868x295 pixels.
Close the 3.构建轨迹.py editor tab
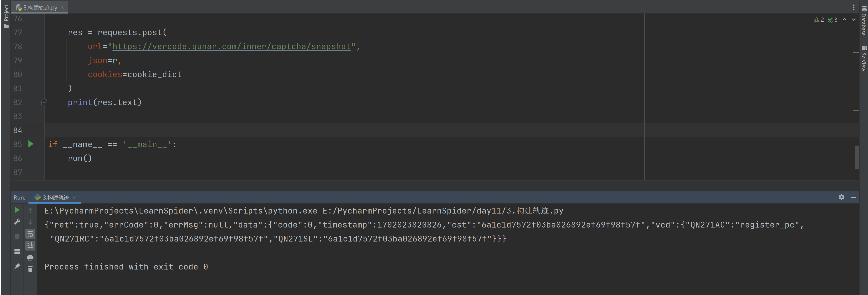point(62,7)
